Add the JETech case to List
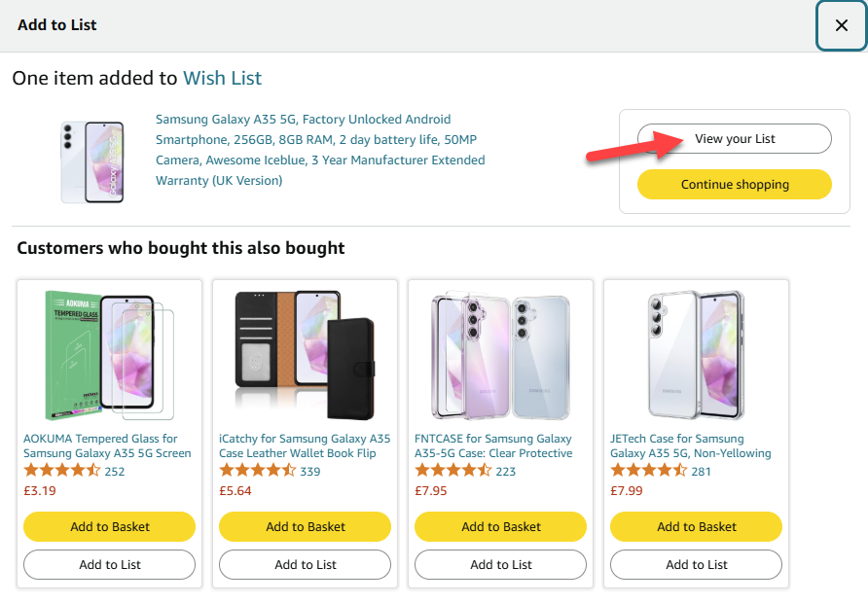The width and height of the screenshot is (868, 604). point(696,564)
